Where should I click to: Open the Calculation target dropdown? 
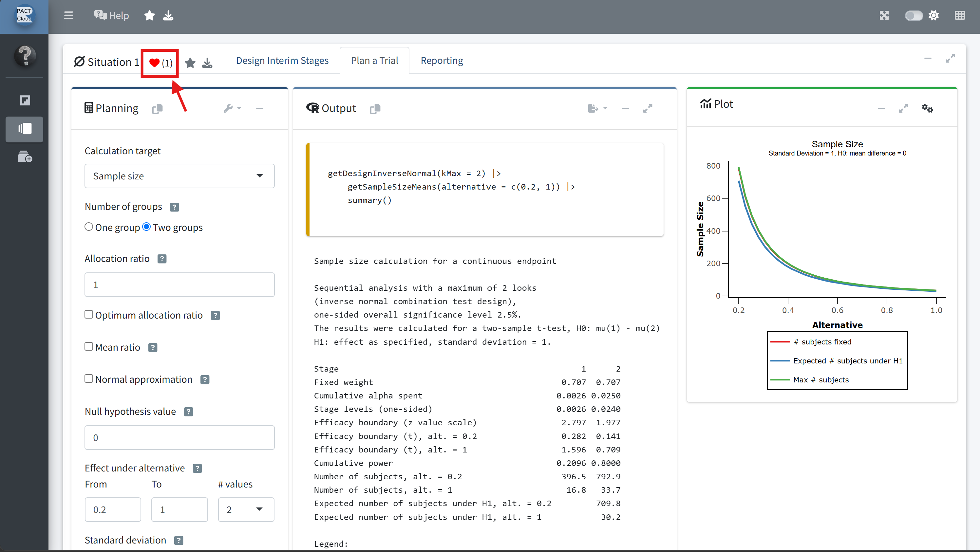tap(179, 175)
